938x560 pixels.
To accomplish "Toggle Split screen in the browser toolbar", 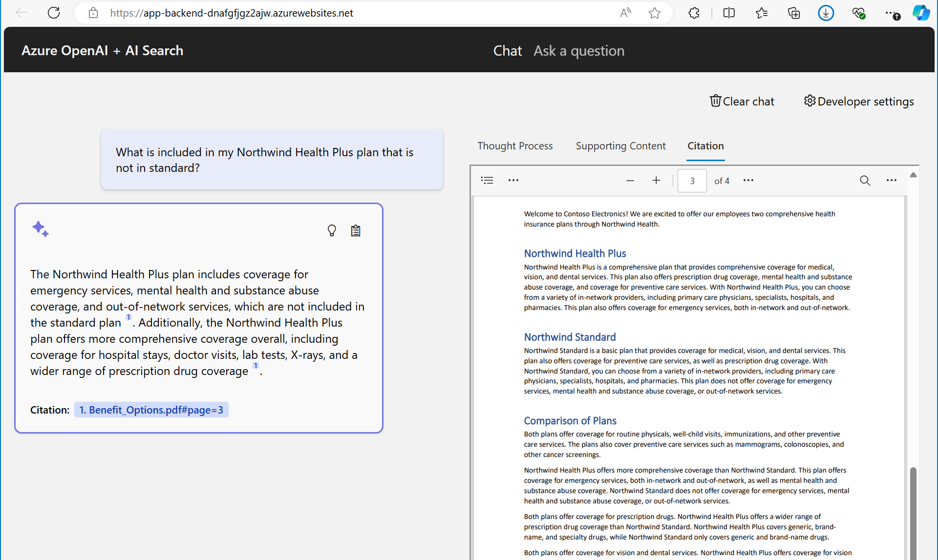I will click(x=729, y=13).
